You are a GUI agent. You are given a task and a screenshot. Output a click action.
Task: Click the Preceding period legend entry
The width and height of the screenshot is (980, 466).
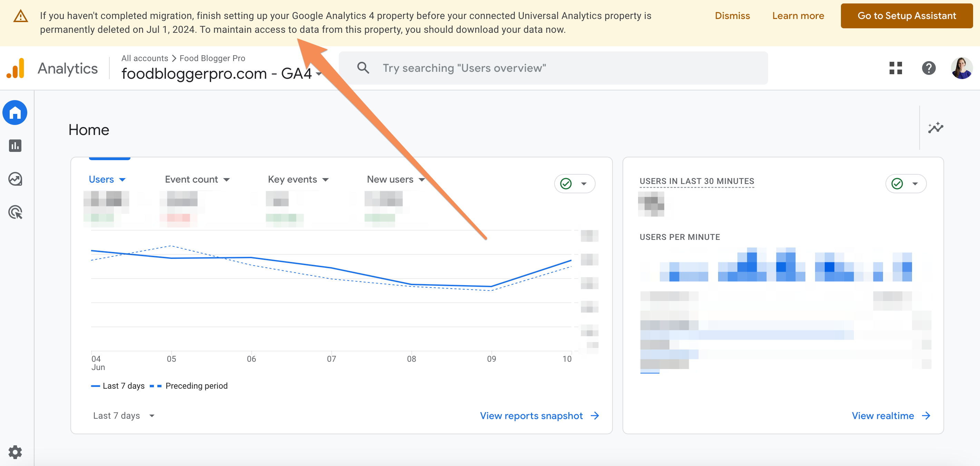click(189, 386)
